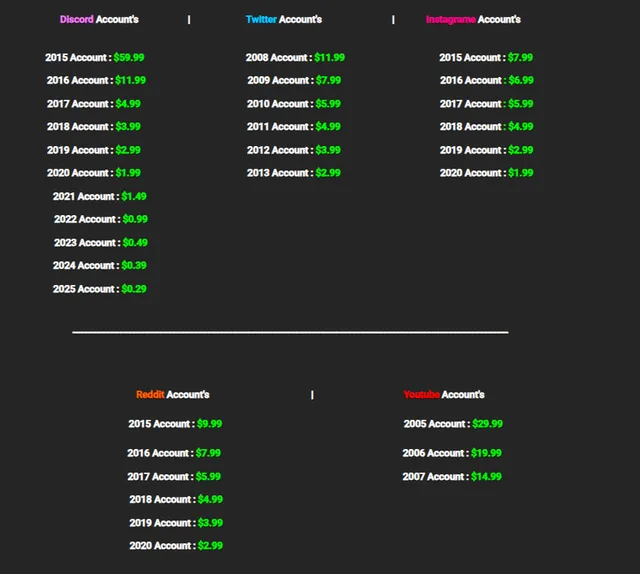This screenshot has height=574, width=640.
Task: Select 2025 Account : $0.29 row
Action: coord(100,289)
